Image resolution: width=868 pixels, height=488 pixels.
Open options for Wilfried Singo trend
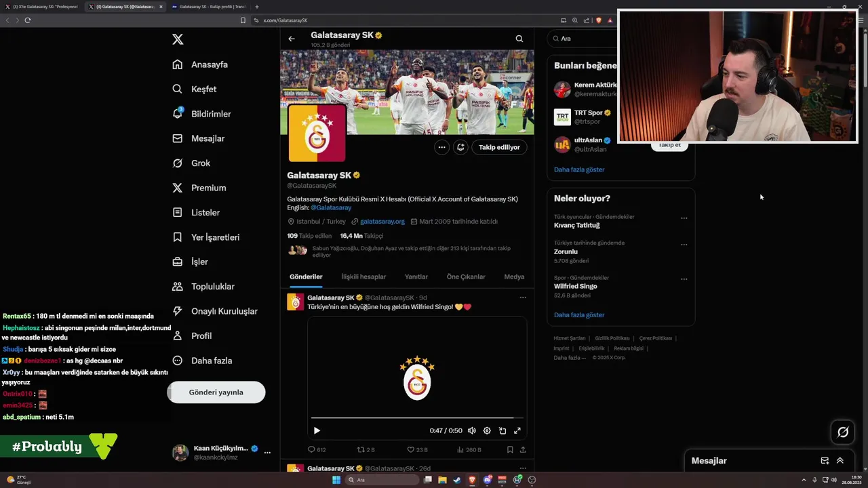click(x=684, y=279)
